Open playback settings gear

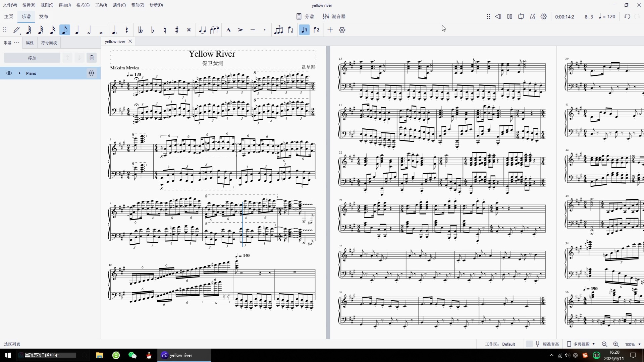tap(544, 16)
